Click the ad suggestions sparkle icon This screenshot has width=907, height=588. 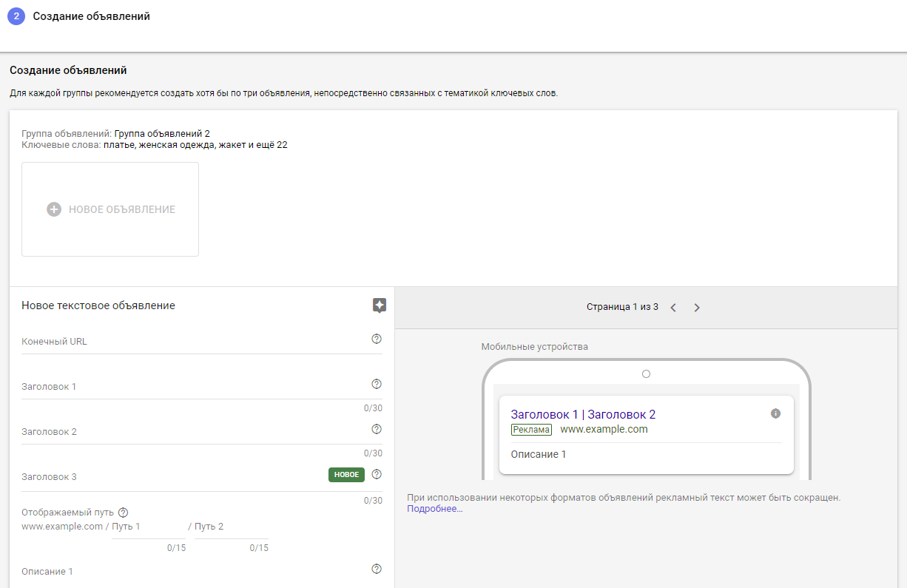(380, 305)
